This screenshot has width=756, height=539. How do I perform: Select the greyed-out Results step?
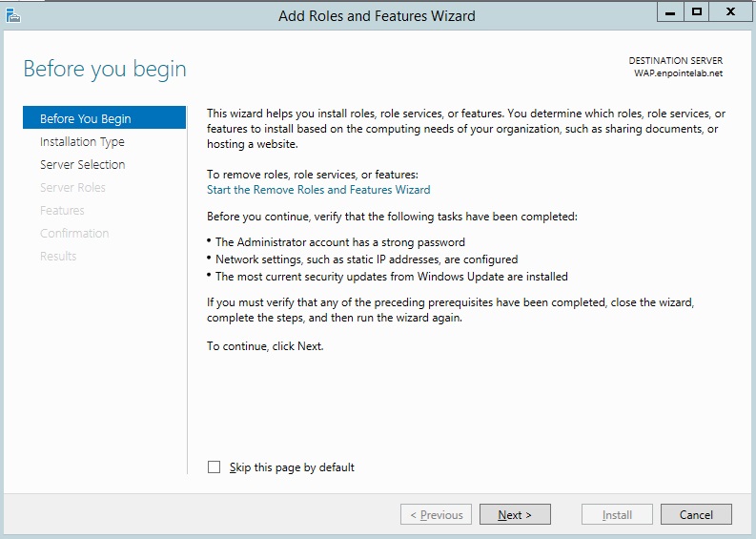point(58,257)
